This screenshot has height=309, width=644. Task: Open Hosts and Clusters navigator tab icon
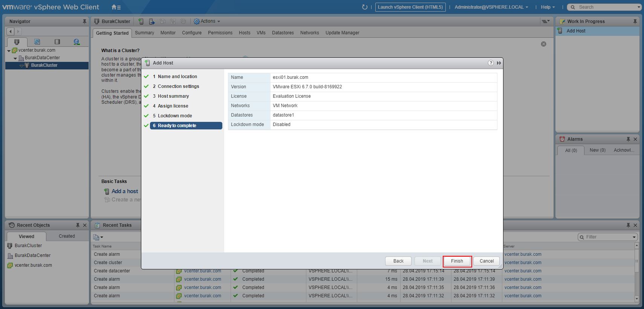[x=17, y=42]
